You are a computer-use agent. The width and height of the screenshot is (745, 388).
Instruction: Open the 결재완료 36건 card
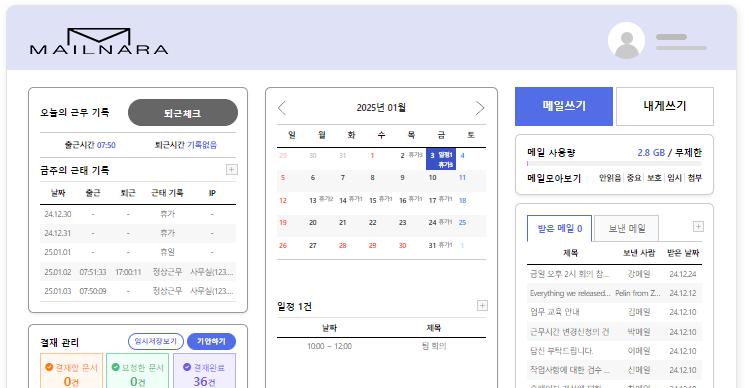[204, 371]
